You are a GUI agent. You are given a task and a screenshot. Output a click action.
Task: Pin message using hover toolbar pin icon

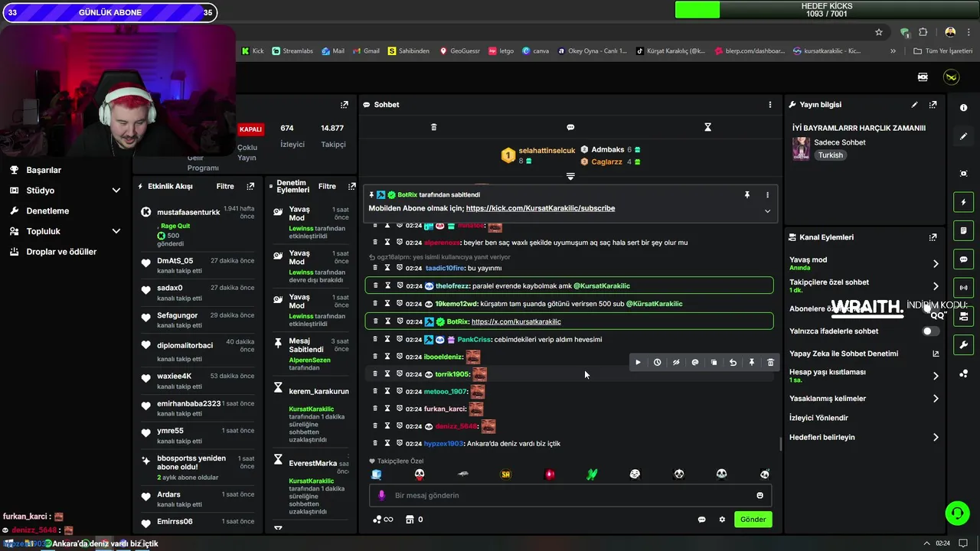(752, 363)
